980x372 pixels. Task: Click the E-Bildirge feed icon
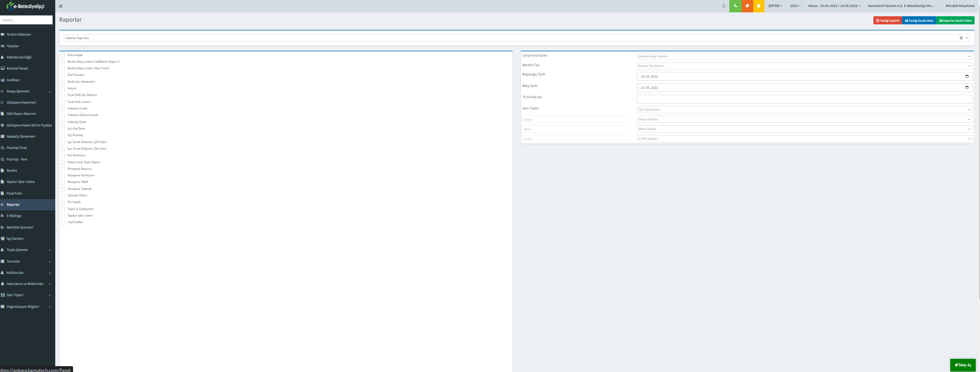(2, 216)
